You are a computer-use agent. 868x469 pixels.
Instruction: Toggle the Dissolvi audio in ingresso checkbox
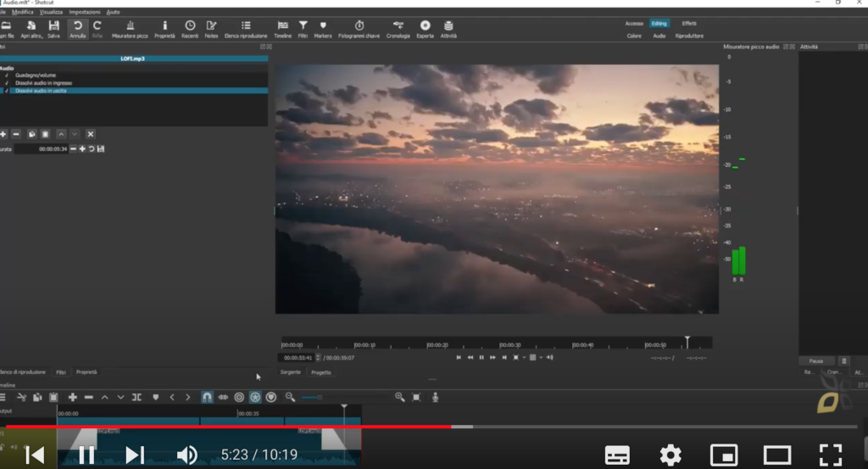point(7,83)
